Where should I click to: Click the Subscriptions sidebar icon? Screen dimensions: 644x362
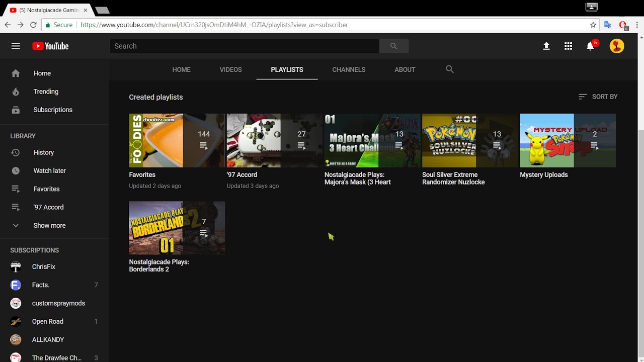pos(16,110)
